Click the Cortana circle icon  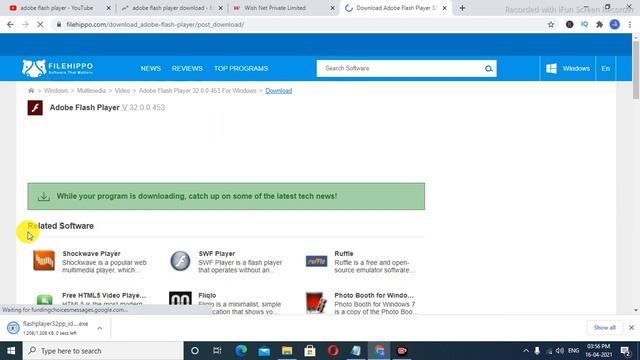click(x=195, y=351)
